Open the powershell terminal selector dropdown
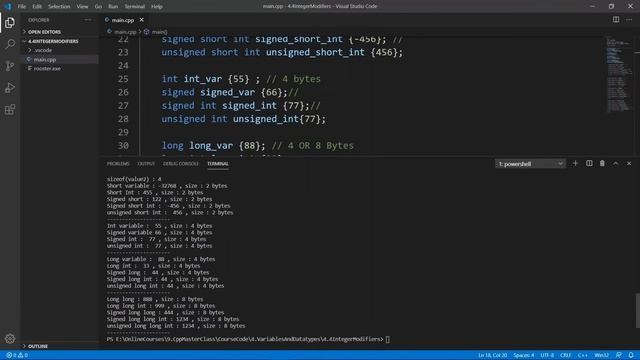This screenshot has width=640, height=360. pos(530,164)
